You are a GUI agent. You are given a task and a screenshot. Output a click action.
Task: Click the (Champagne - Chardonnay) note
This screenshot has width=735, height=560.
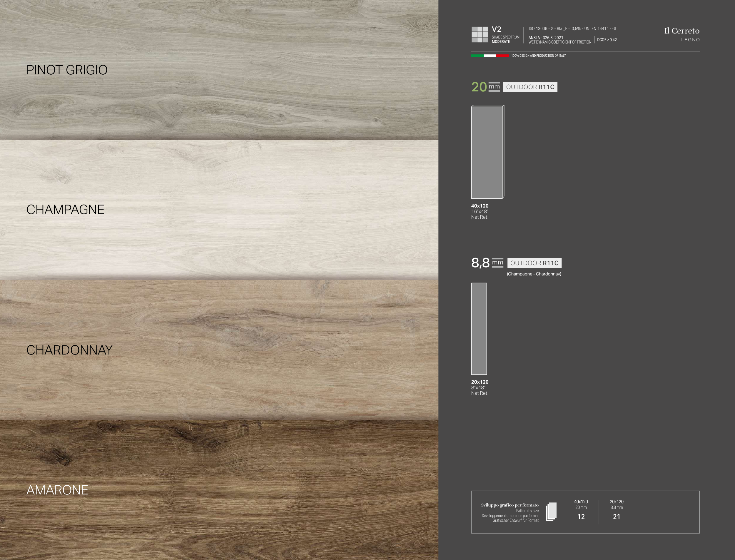[x=534, y=274]
